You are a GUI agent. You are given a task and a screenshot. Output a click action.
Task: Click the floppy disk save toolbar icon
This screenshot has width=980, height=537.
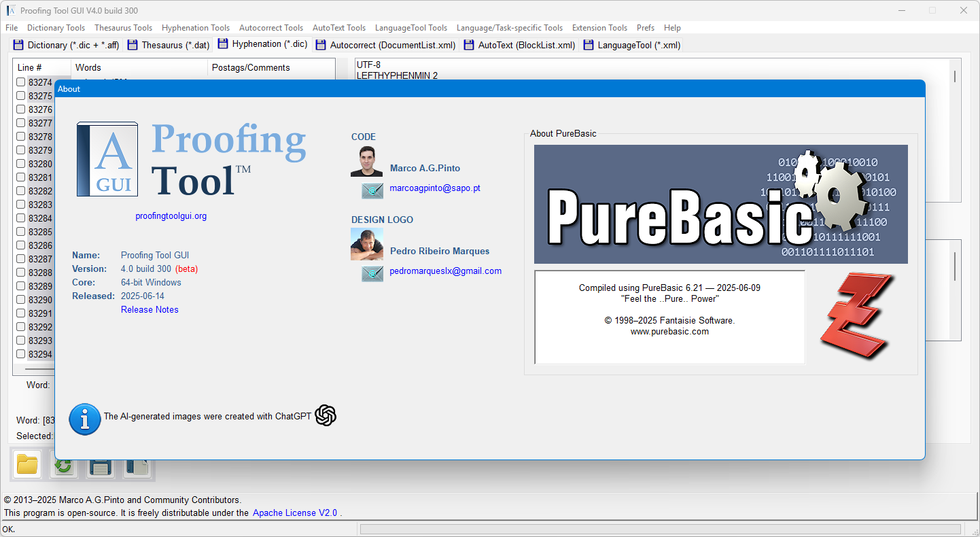click(101, 466)
